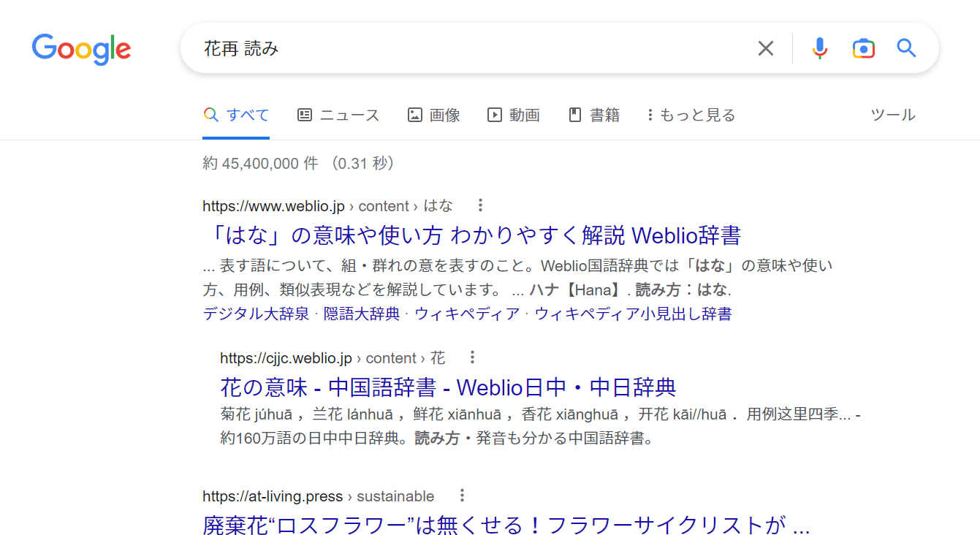Switch to the 書籍 tab

[594, 115]
